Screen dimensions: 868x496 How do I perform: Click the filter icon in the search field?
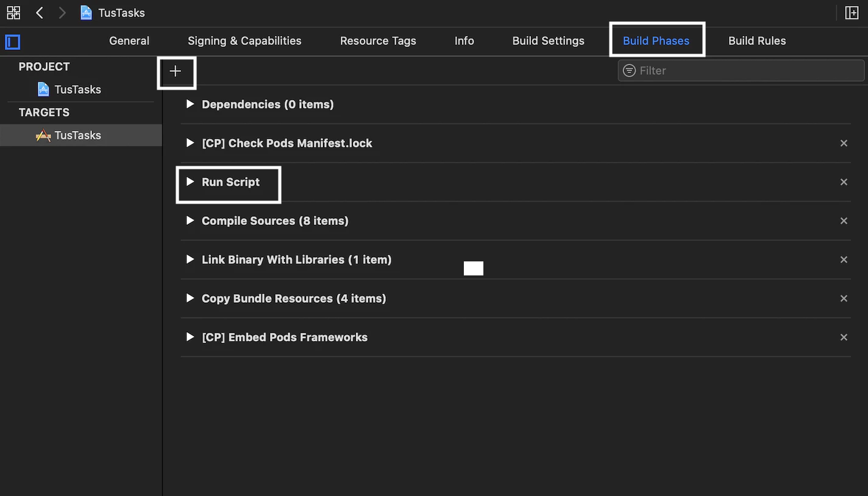pos(629,71)
